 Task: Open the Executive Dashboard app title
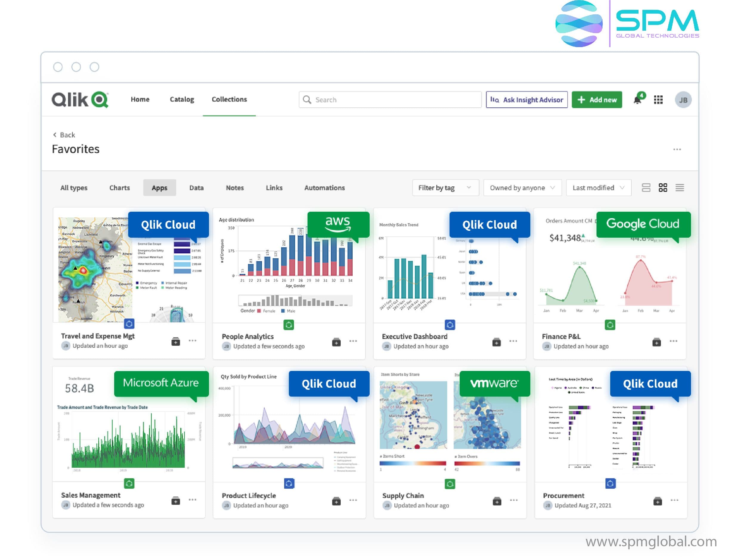415,336
